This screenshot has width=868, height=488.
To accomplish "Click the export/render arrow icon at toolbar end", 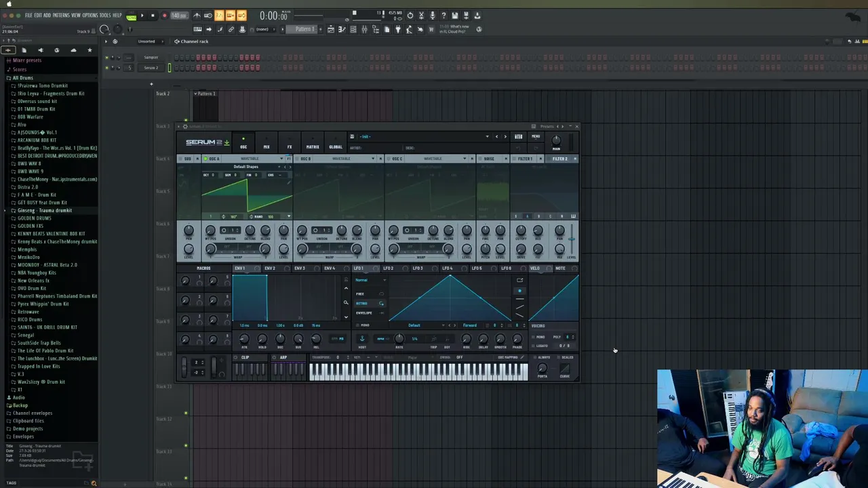I will coord(477,15).
